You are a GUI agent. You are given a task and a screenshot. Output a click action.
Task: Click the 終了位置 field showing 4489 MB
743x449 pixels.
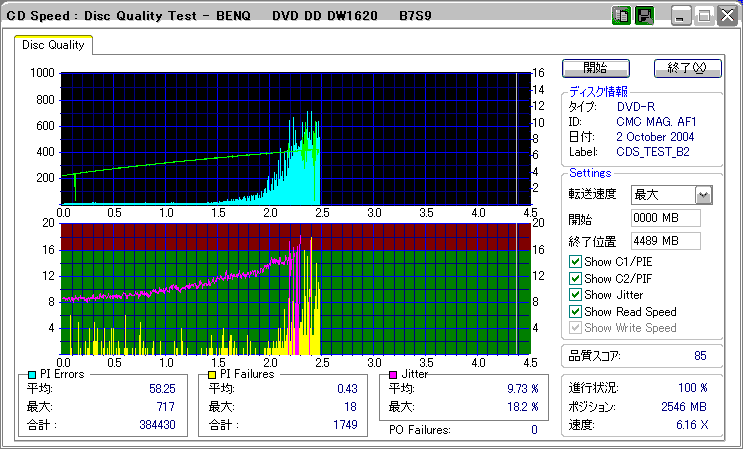tap(665, 241)
